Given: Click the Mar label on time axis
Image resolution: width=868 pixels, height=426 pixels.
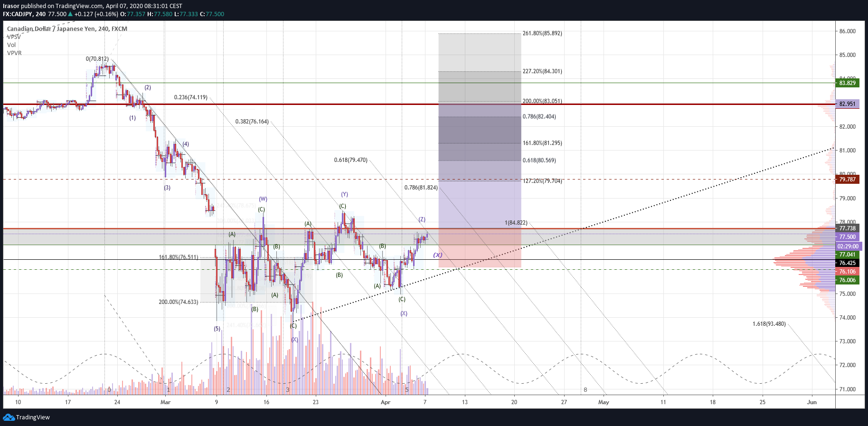Looking at the screenshot, I should 165,402.
